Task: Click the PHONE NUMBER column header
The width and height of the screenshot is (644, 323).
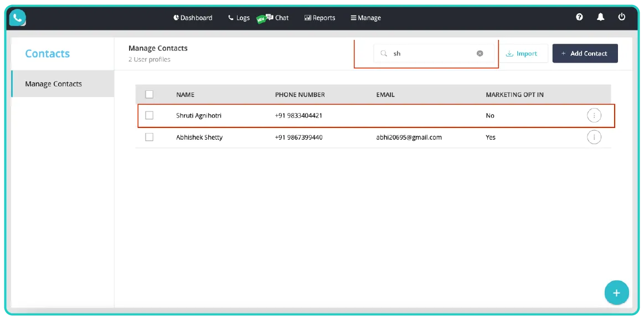Action: point(300,95)
